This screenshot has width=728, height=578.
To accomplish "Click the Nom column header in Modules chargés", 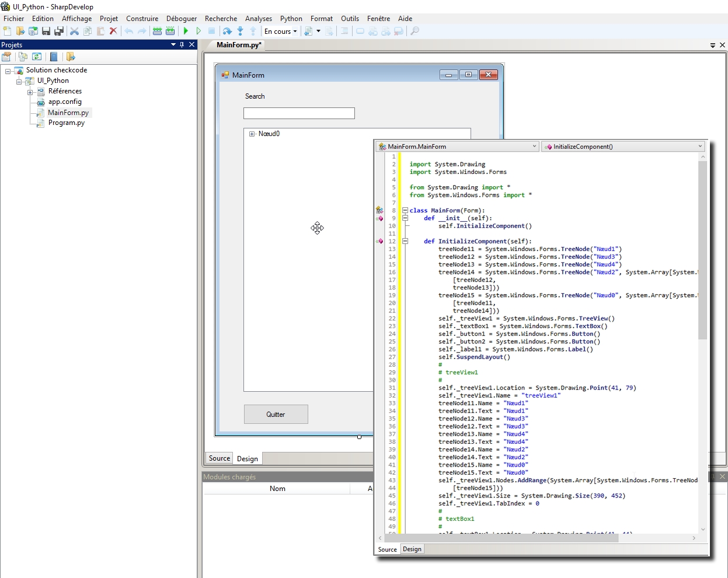I will tap(277, 489).
